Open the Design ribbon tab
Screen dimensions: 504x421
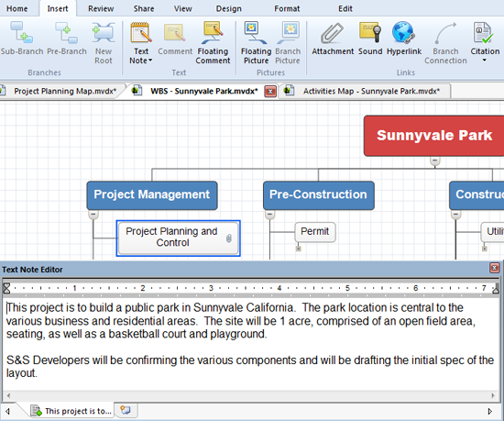click(228, 8)
